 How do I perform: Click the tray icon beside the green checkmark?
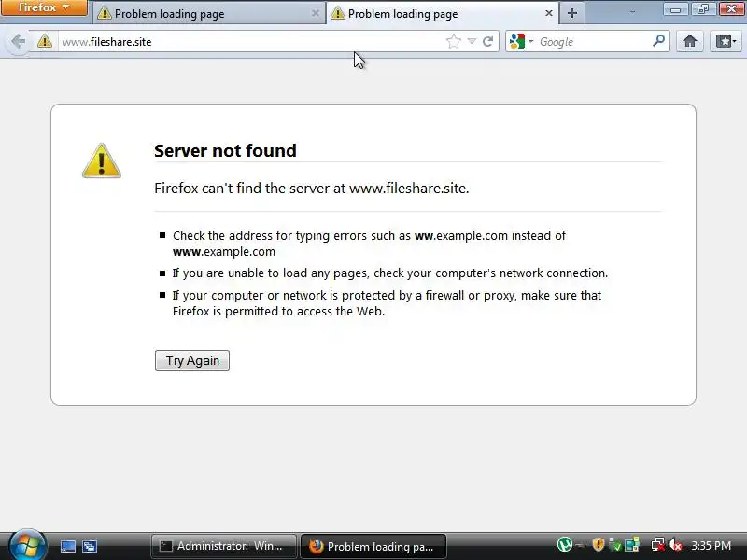(632, 545)
